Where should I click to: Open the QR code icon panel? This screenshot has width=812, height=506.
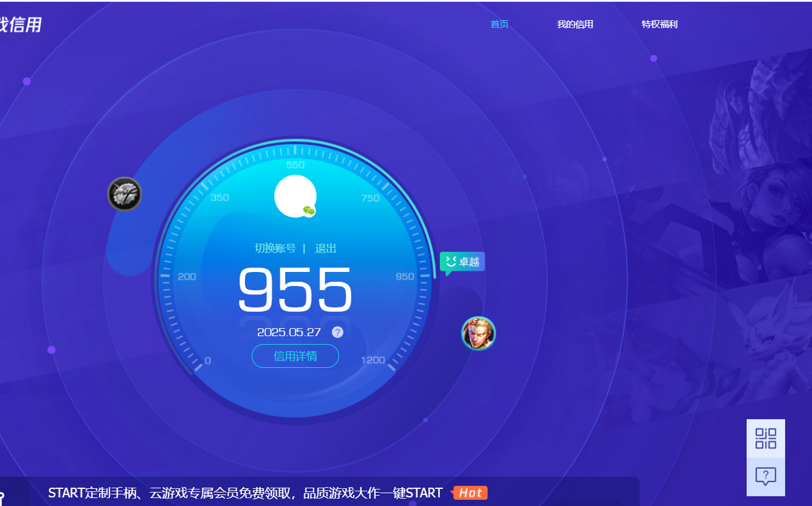(x=766, y=438)
